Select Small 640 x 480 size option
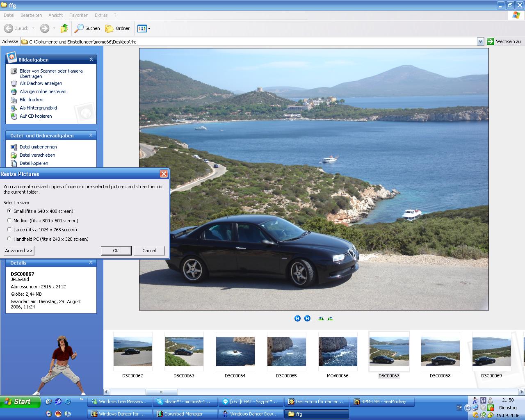The image size is (525, 420). coord(9,211)
